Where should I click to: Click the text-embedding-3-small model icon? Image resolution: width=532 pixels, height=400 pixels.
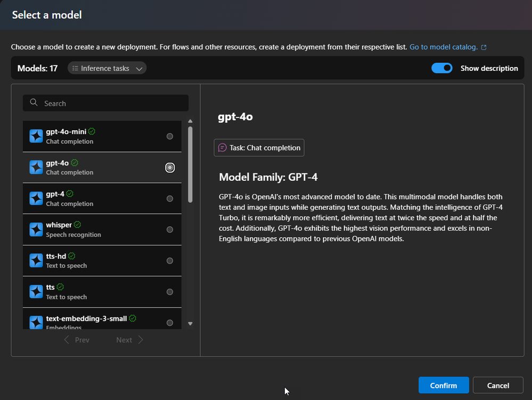36,322
